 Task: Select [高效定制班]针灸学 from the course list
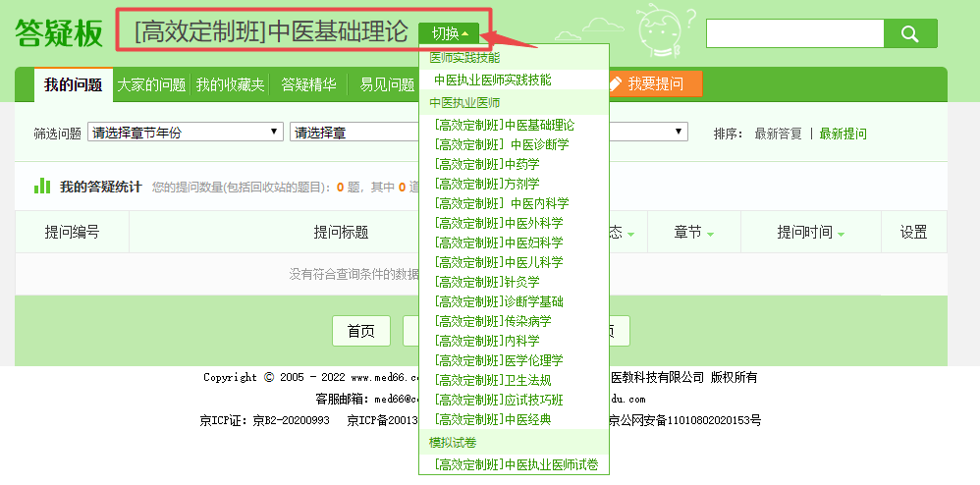pos(486,283)
